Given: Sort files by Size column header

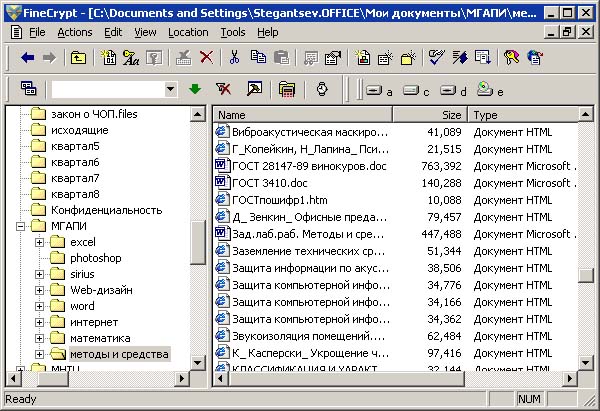Looking at the screenshot, I should 430,115.
